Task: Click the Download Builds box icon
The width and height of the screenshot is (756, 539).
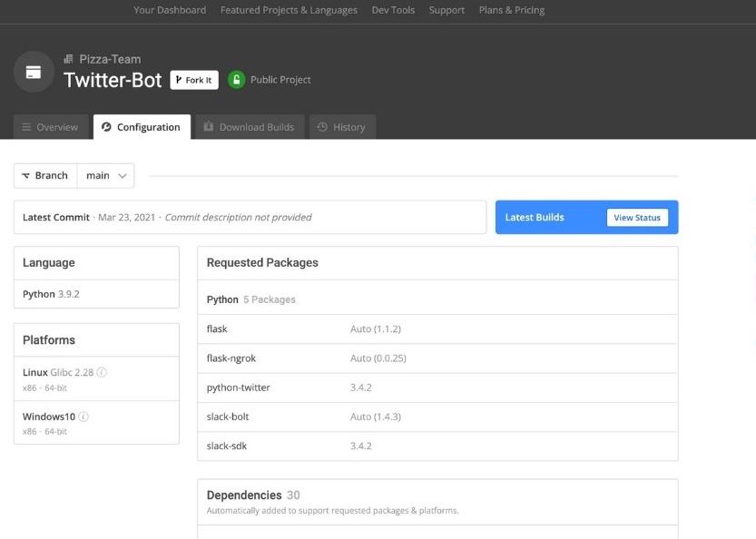Action: (209, 127)
